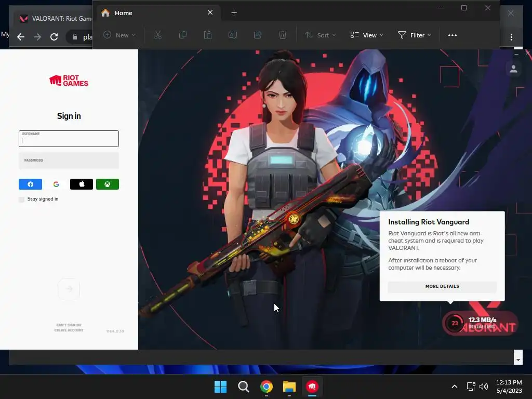Screen dimensions: 532x399
Task: Open Create account link
Action: [x=69, y=330]
